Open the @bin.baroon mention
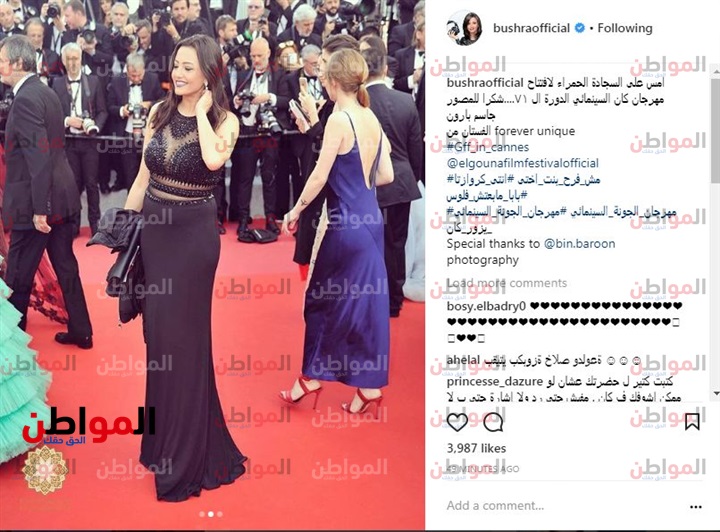This screenshot has height=532, width=720. tap(579, 244)
